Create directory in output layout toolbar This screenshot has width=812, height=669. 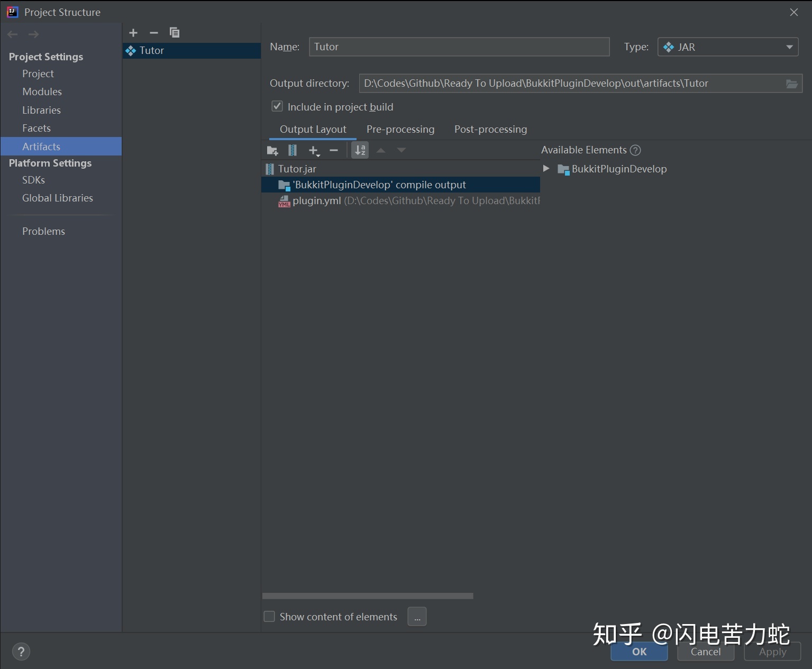click(x=272, y=151)
